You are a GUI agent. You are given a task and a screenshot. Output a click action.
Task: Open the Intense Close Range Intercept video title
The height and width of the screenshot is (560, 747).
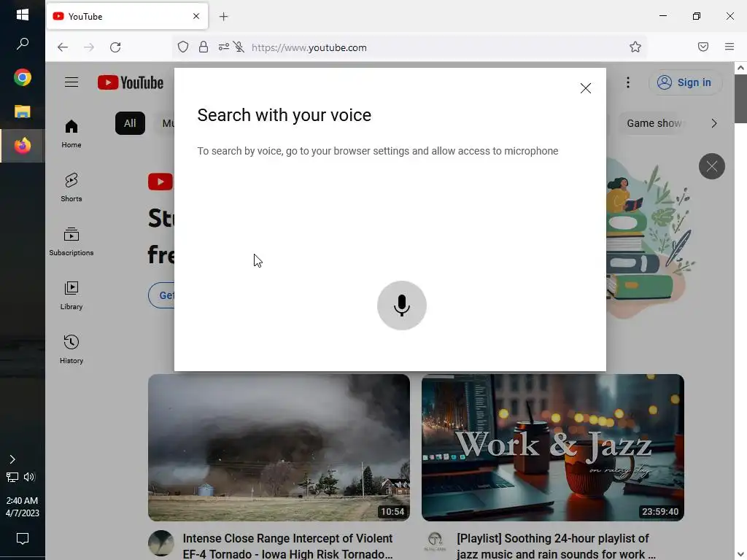(287, 546)
